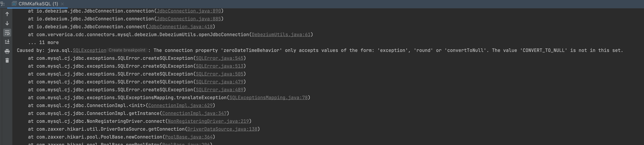644x145 pixels.
Task: Click the Scroll to End icon
Action: pos(7,42)
